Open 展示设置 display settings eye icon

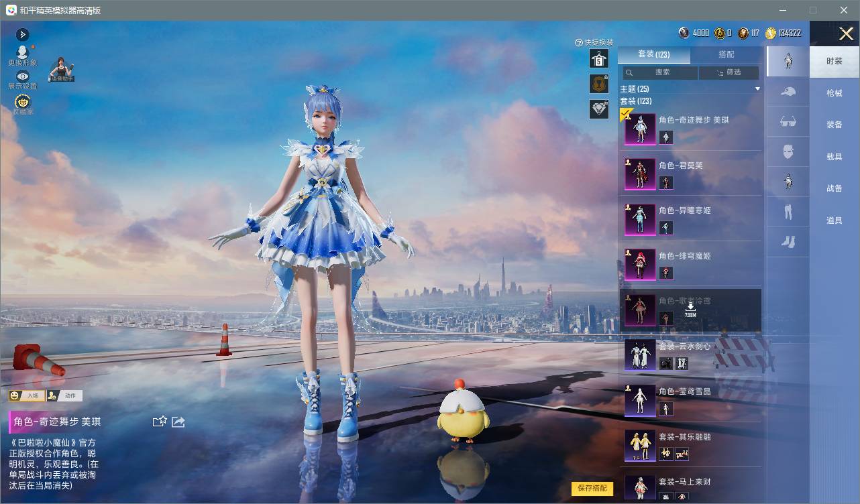tap(23, 80)
